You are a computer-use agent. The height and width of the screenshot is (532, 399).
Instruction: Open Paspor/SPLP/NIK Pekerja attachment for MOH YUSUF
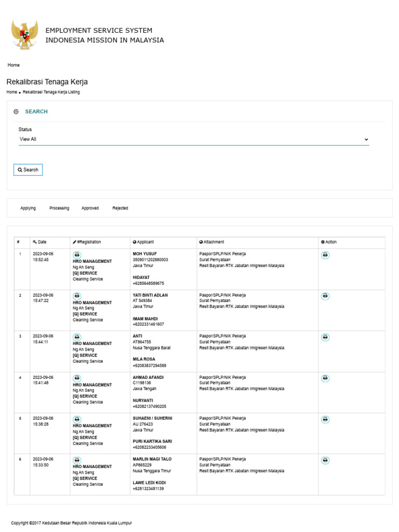pyautogui.click(x=222, y=254)
